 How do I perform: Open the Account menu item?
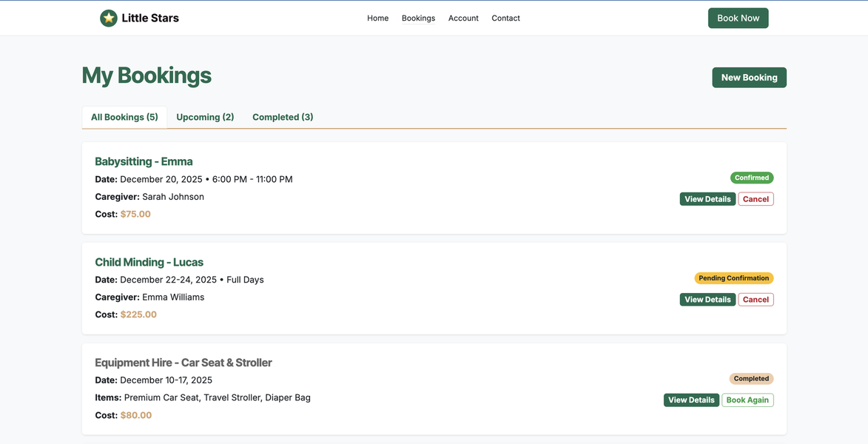point(463,18)
